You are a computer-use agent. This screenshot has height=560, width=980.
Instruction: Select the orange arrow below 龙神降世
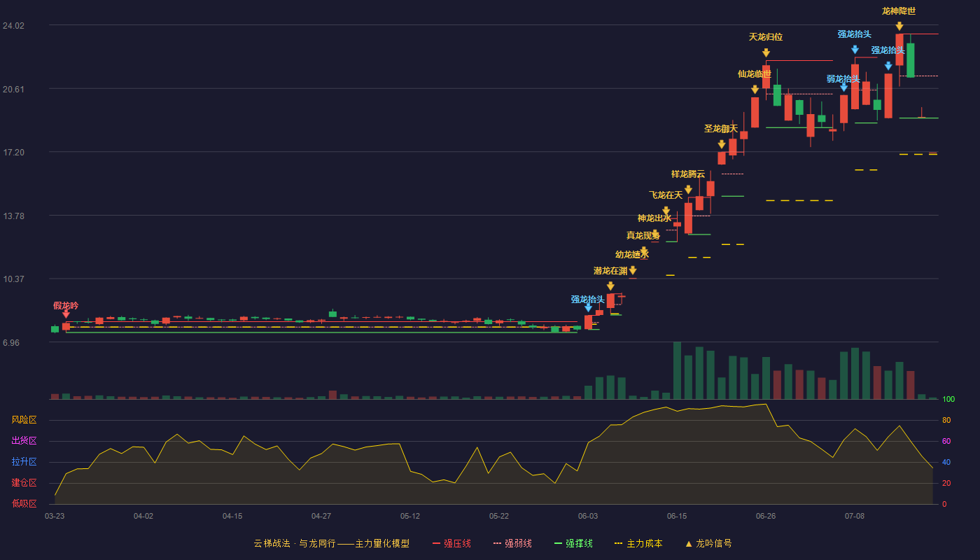coord(899,26)
